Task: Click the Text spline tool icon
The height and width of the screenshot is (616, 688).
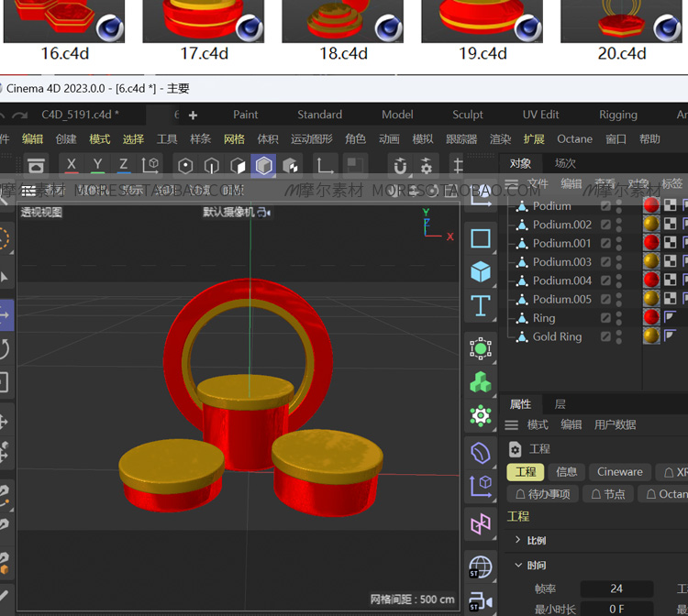Action: (x=481, y=305)
